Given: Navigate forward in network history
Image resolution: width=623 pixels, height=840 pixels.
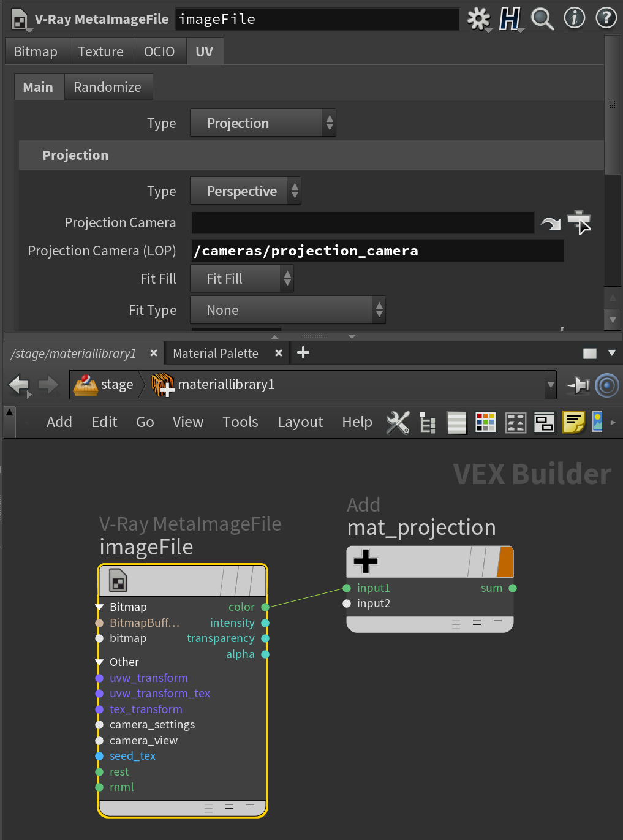Looking at the screenshot, I should click(x=48, y=385).
